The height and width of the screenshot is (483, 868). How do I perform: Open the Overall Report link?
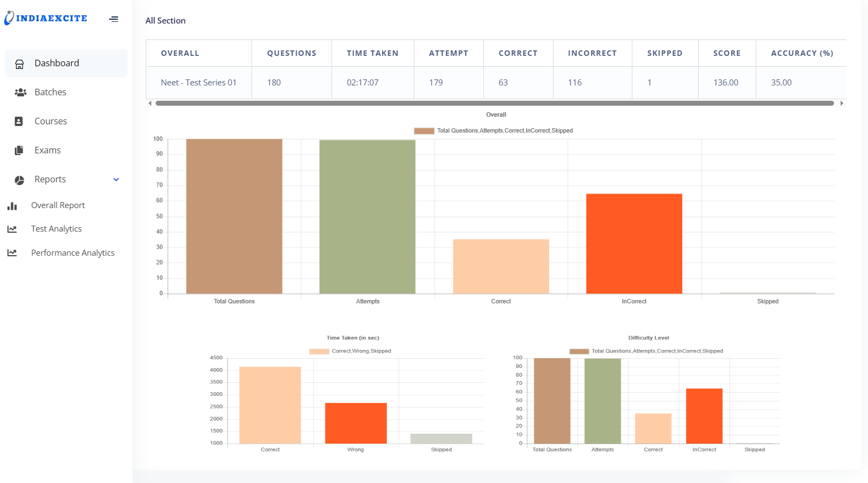point(58,205)
